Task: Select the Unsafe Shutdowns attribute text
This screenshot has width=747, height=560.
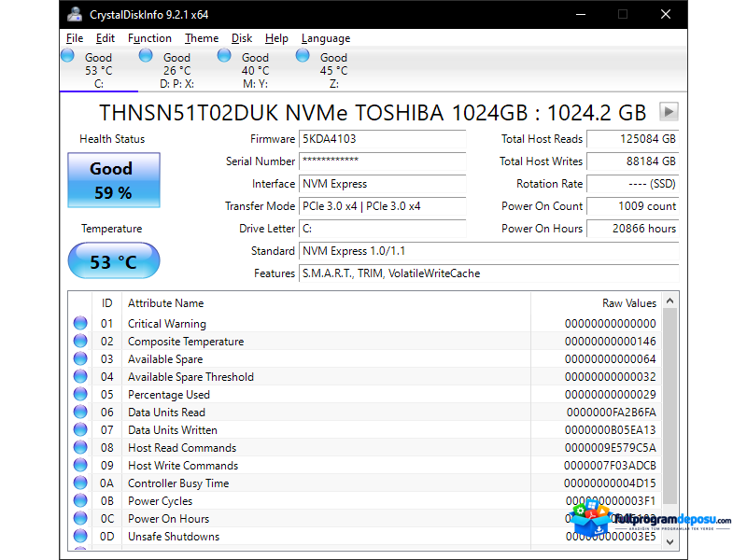Action: tap(174, 537)
